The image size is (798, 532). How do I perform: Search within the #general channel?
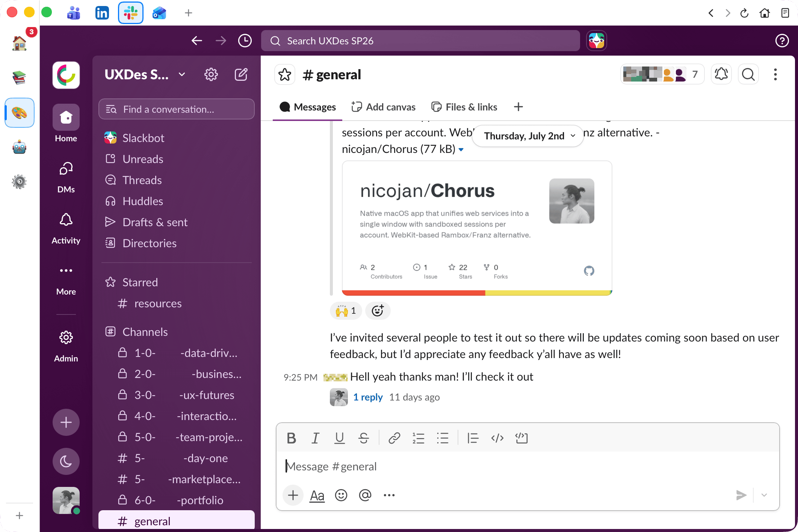click(x=748, y=74)
